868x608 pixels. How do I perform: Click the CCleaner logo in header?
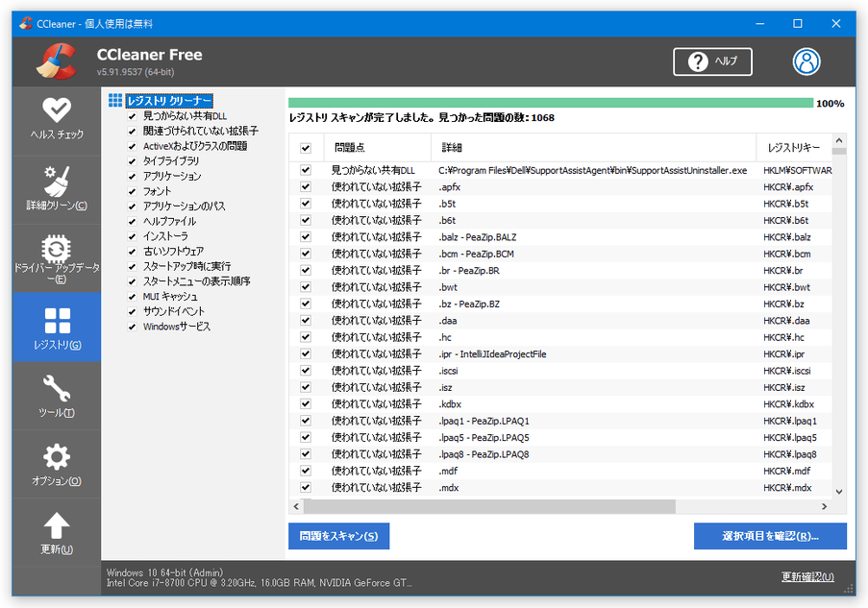[56, 61]
